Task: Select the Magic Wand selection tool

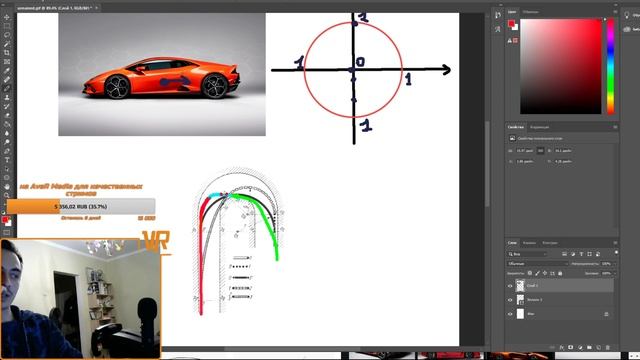Action: (7, 44)
